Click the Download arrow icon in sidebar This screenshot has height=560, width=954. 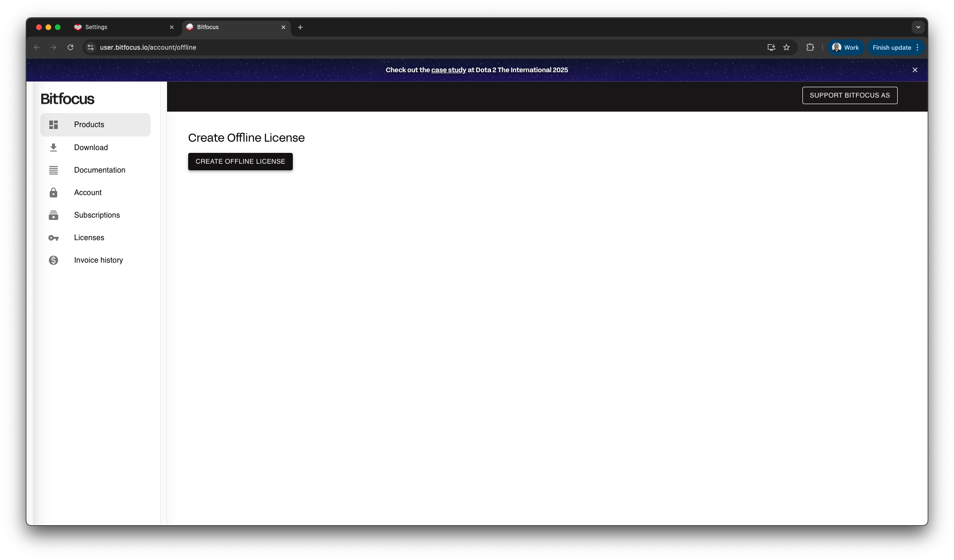click(53, 147)
